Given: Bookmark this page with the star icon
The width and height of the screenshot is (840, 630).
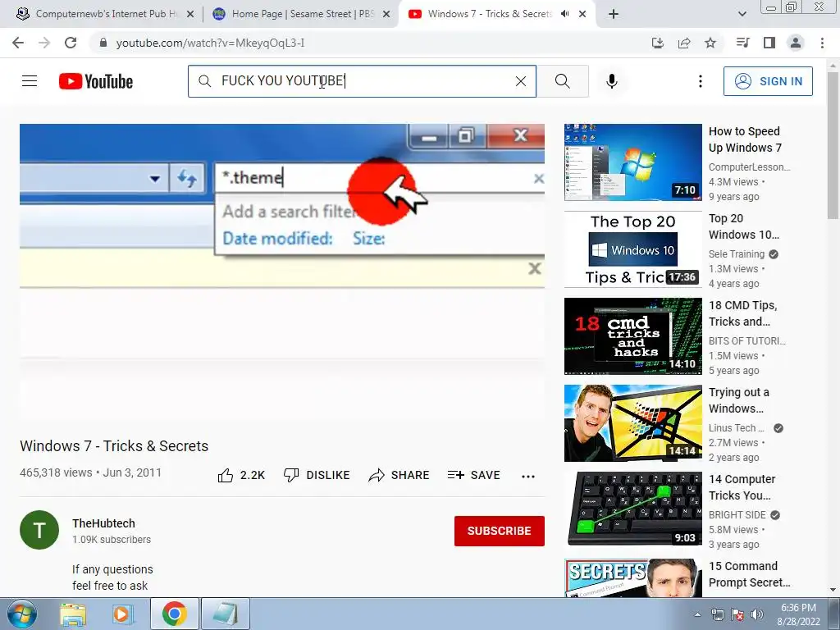Looking at the screenshot, I should pyautogui.click(x=710, y=43).
